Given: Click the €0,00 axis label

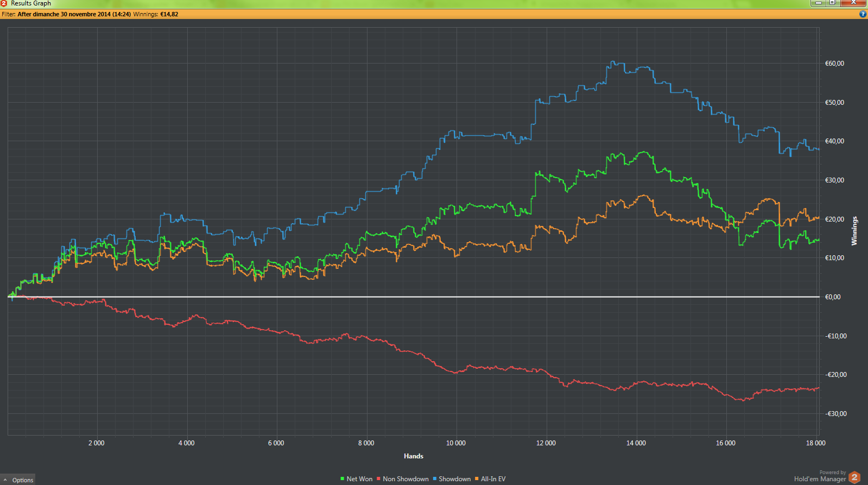Looking at the screenshot, I should coord(833,297).
